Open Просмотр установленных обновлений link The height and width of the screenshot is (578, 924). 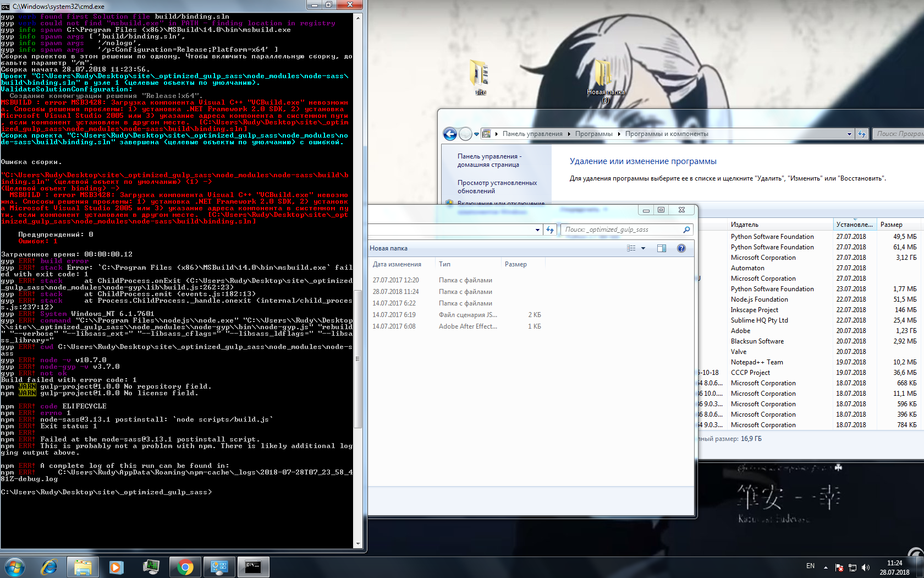coord(497,187)
